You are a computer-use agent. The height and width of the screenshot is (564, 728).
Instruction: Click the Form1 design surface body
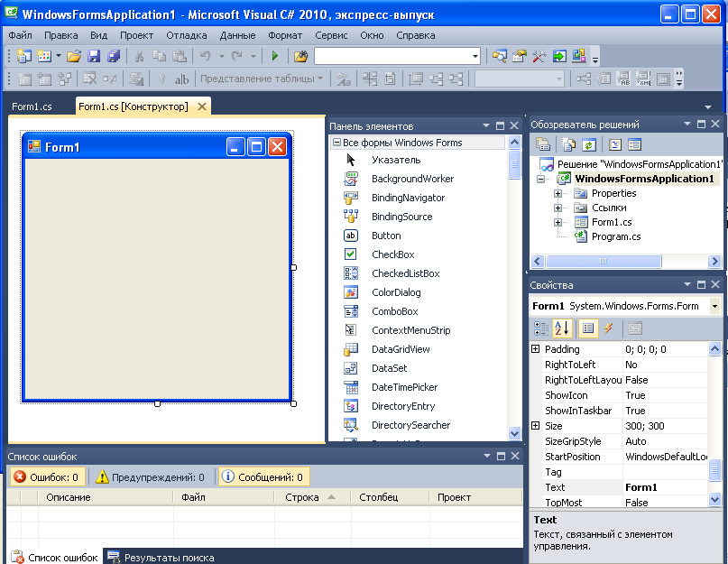pos(156,279)
